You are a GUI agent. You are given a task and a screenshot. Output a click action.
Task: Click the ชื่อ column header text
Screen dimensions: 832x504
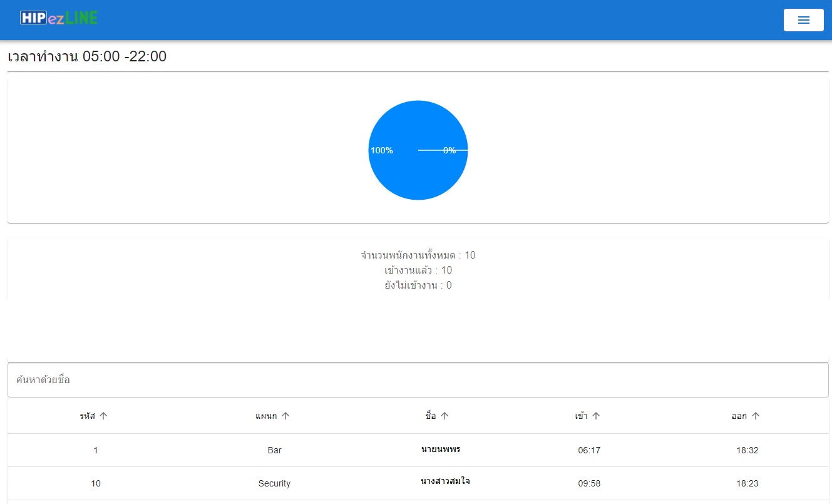431,416
